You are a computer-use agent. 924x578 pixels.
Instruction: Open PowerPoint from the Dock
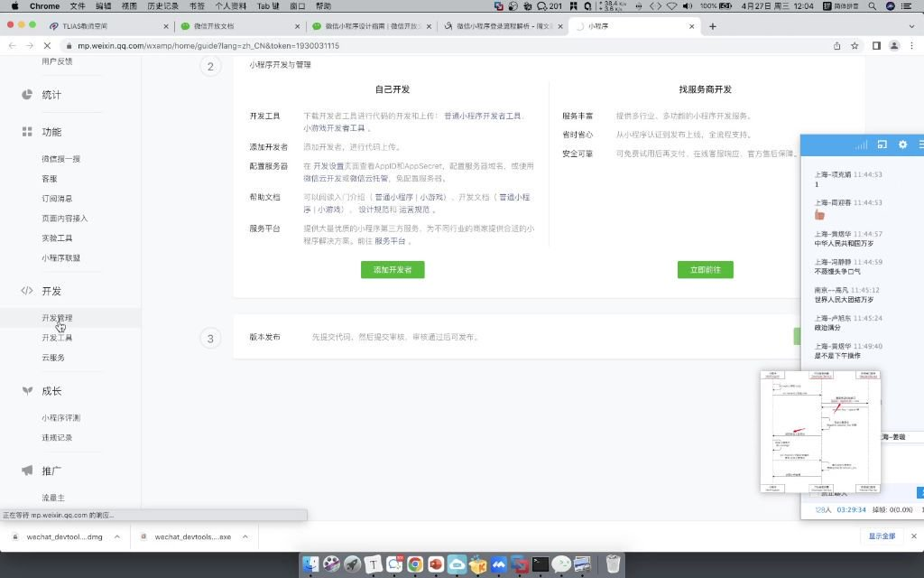(x=436, y=564)
